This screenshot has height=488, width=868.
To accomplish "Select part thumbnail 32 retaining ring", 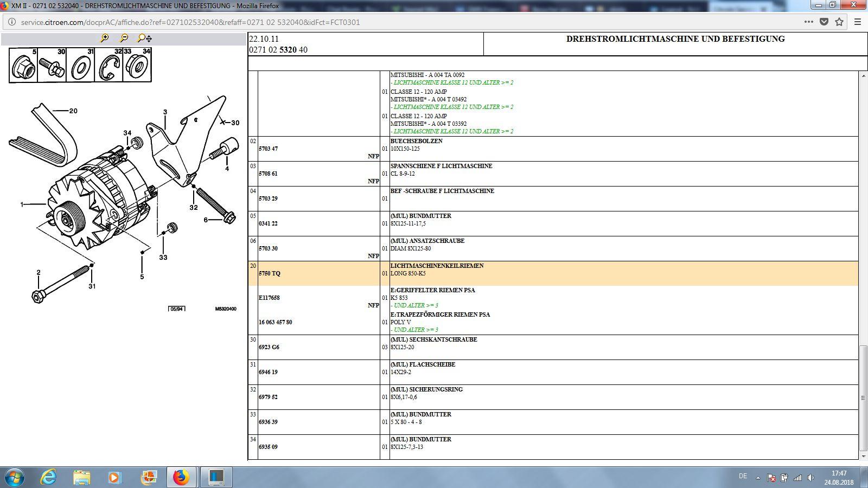I will click(x=108, y=66).
